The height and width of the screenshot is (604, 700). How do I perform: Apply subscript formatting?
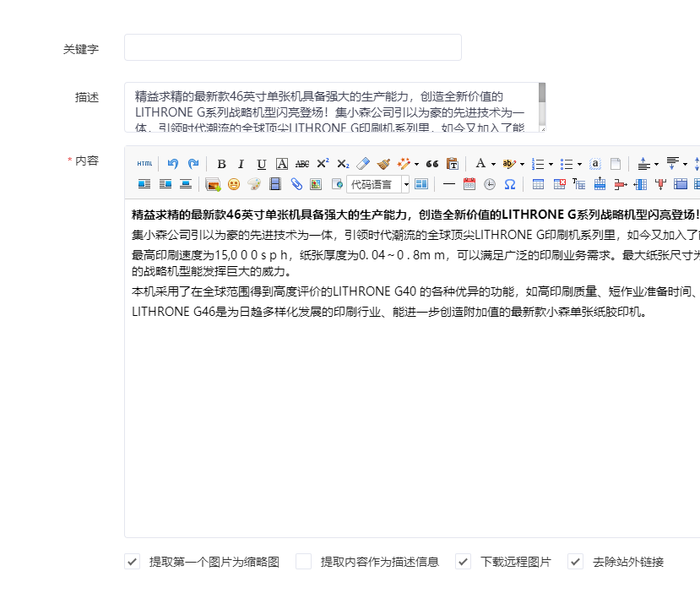(x=343, y=164)
